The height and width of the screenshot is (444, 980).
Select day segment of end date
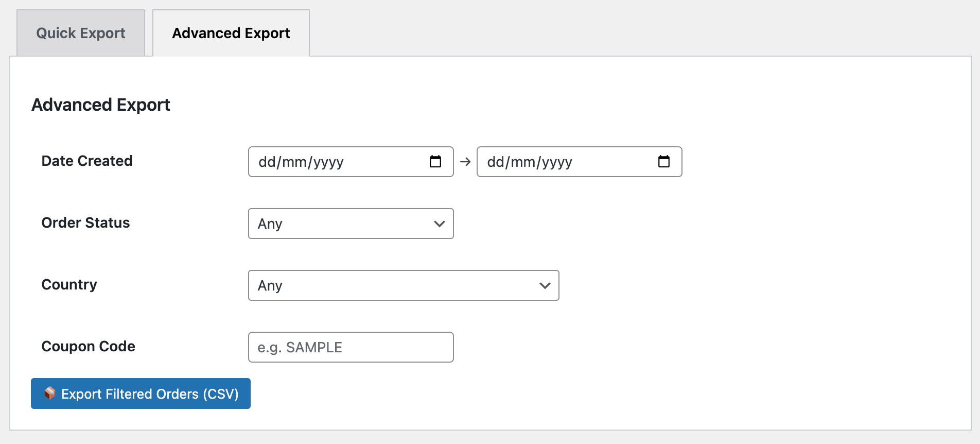pos(496,162)
